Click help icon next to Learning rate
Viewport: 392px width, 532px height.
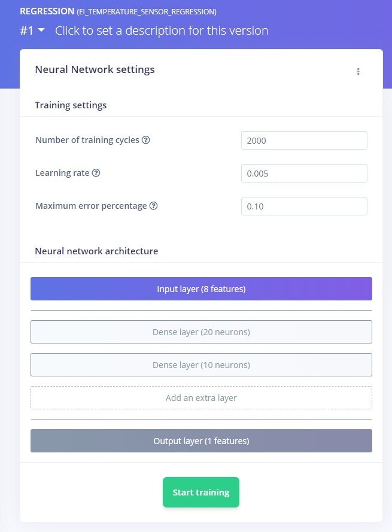tap(96, 173)
